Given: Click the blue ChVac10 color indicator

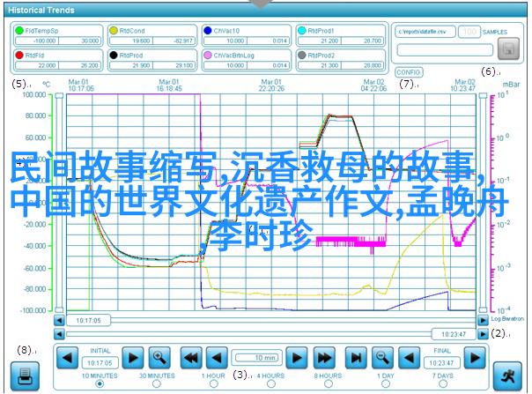Looking at the screenshot, I should [208, 31].
